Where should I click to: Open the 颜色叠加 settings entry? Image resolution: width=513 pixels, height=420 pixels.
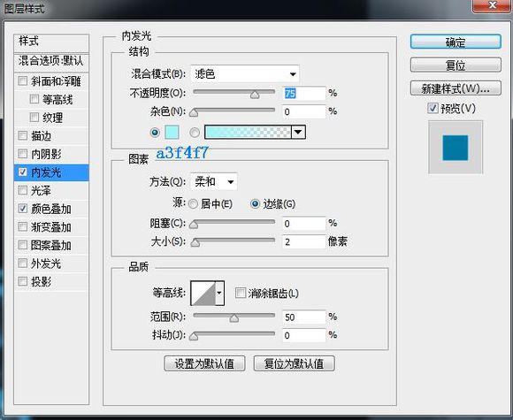coord(51,209)
